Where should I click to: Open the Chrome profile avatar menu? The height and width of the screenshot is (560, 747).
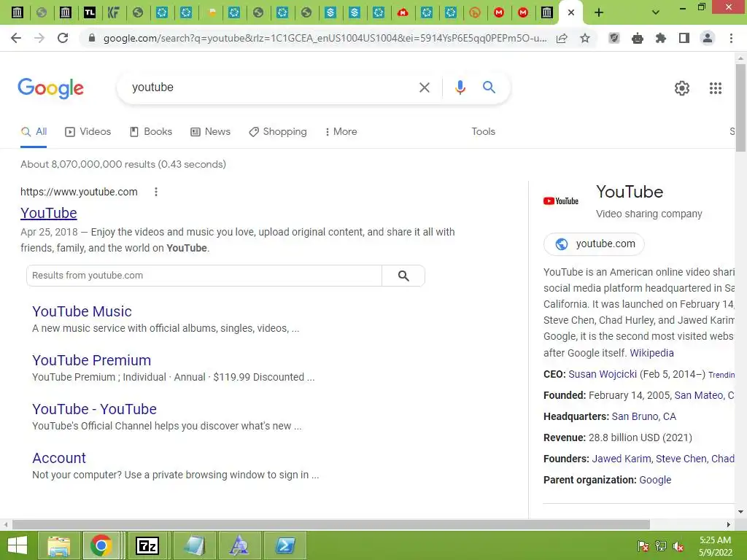click(708, 38)
